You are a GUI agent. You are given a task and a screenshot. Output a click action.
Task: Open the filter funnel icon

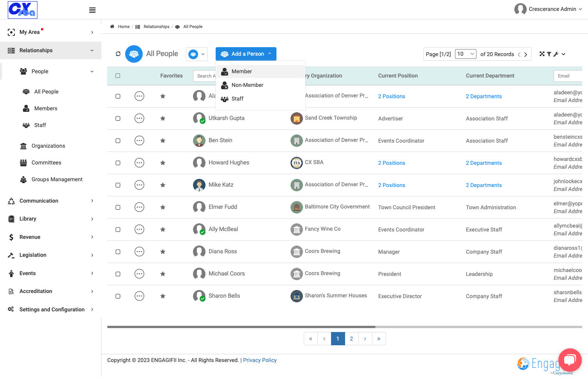click(549, 54)
